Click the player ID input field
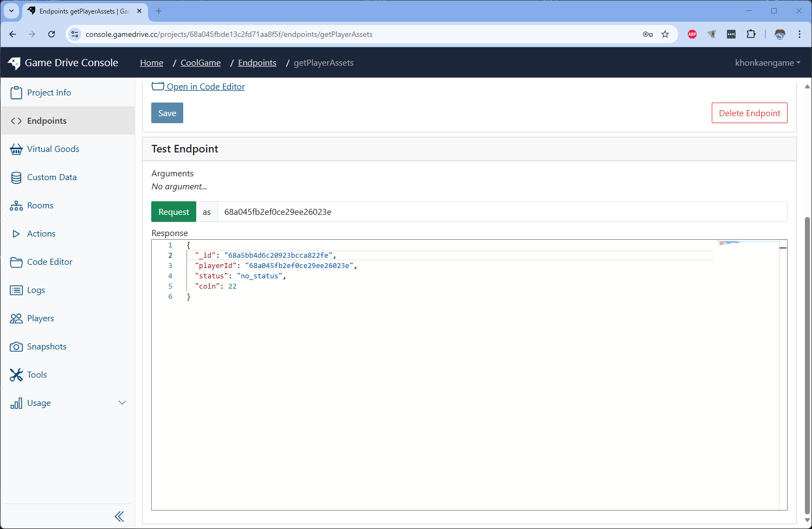The image size is (812, 529). pos(501,212)
